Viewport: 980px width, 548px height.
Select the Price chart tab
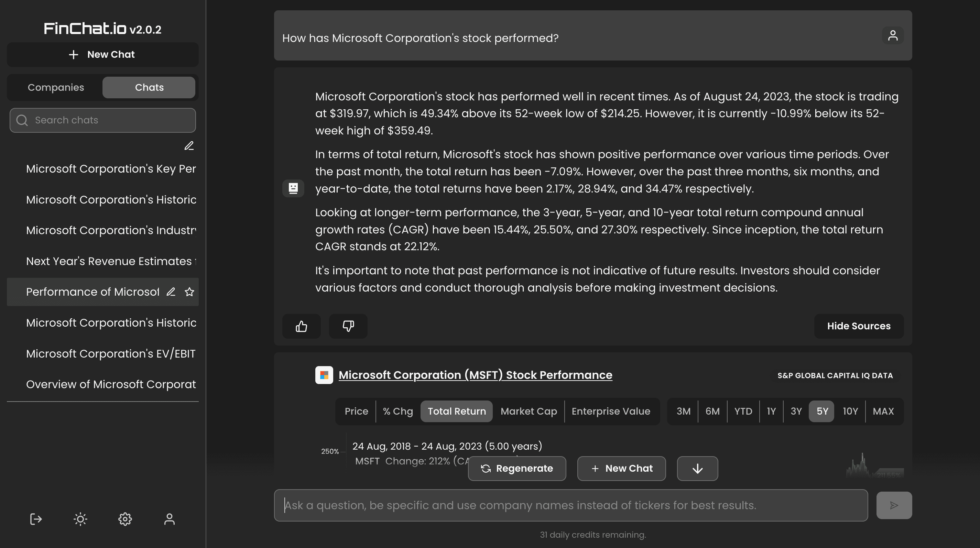click(356, 411)
